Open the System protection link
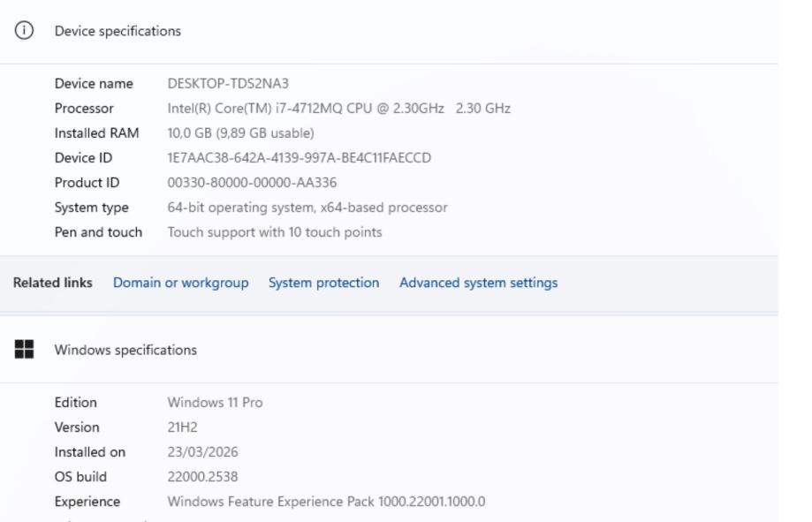This screenshot has height=522, width=812. (323, 283)
